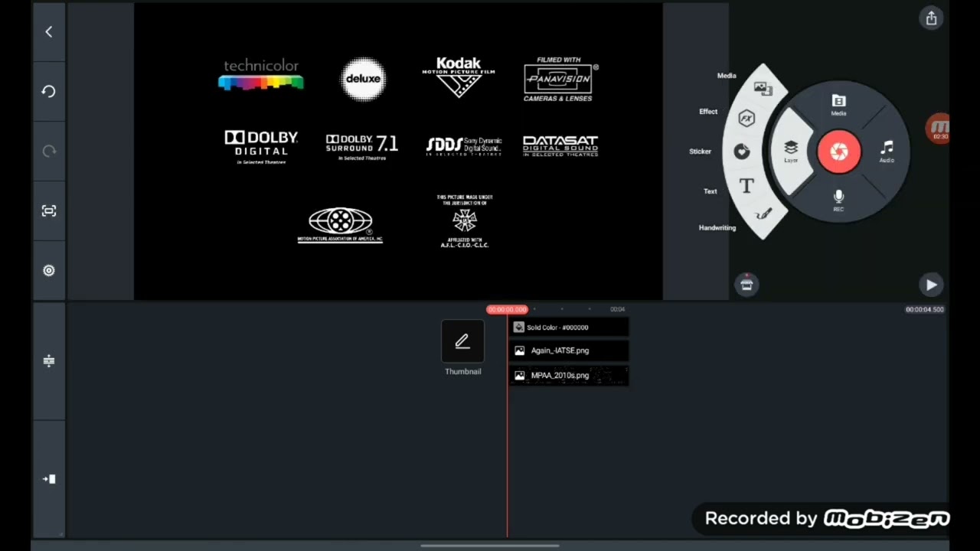The image size is (980, 551).
Task: Play the project preview
Action: (x=931, y=285)
